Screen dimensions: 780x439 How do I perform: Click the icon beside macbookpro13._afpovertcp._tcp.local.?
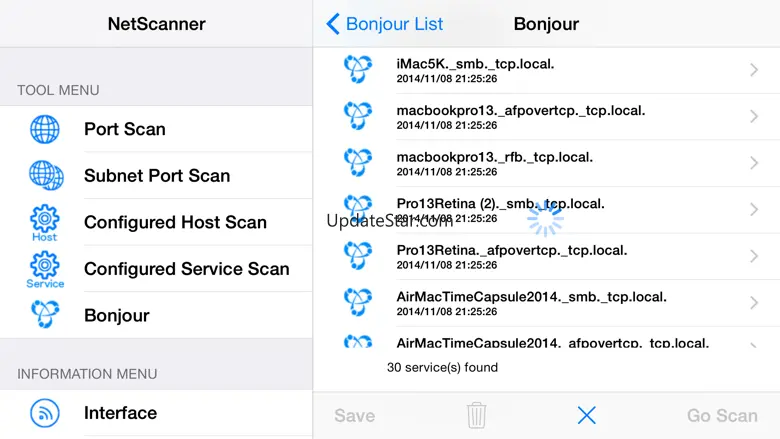click(358, 115)
